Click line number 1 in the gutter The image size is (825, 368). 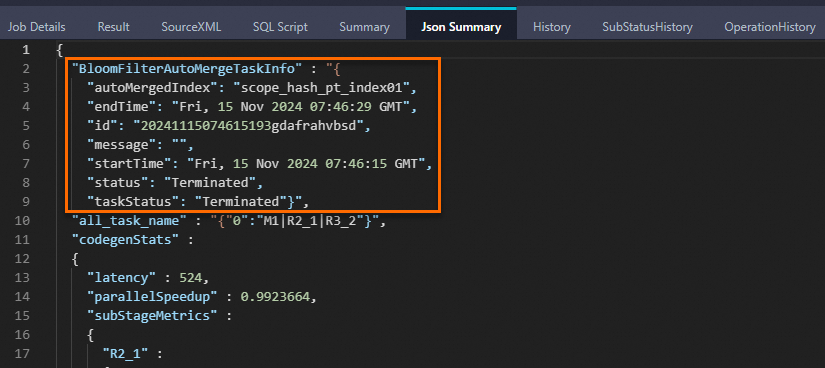coord(26,50)
